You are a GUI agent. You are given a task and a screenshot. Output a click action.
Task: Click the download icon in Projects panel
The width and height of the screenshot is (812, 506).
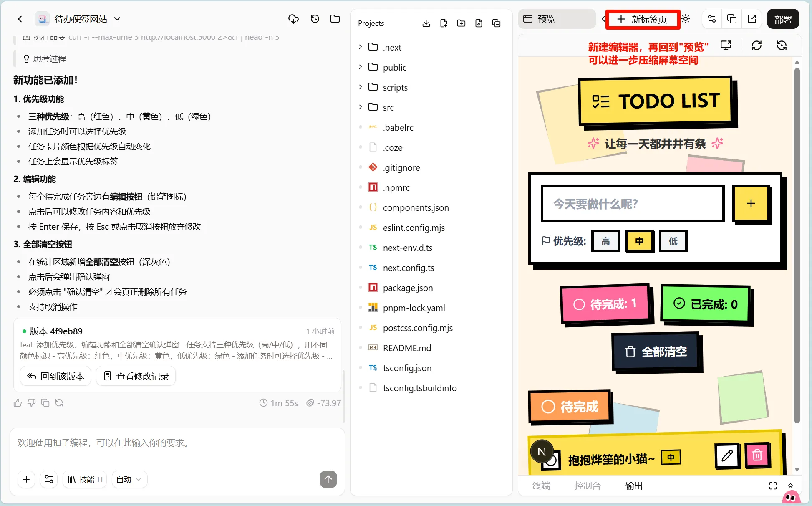(x=426, y=23)
